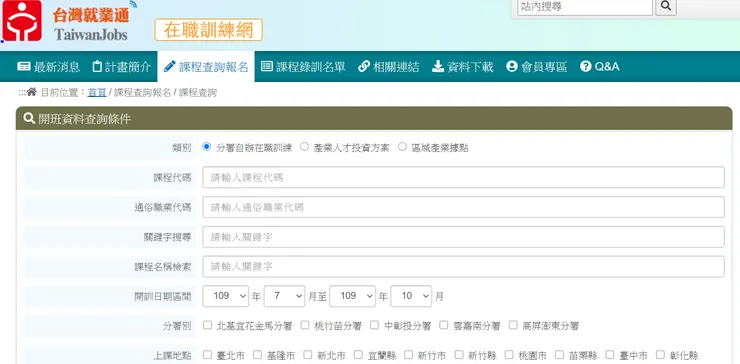Select the 課程查詢報名 tab
The width and height of the screenshot is (740, 364).
206,67
